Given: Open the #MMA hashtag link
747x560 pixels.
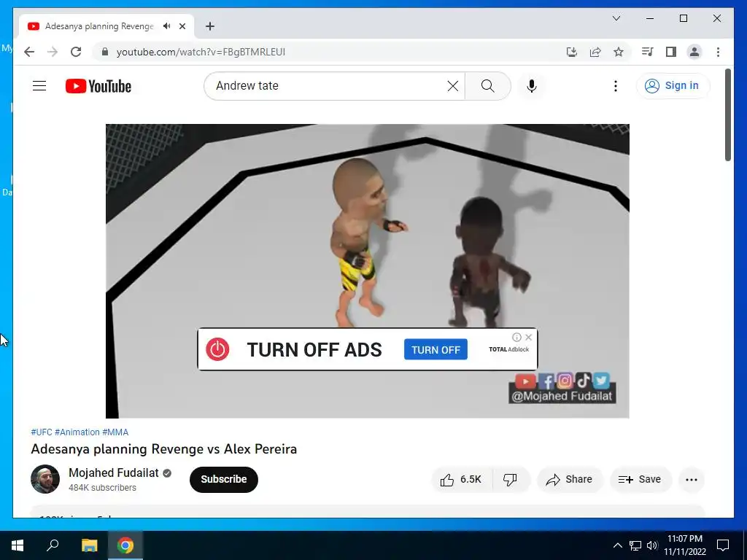Looking at the screenshot, I should coord(115,432).
